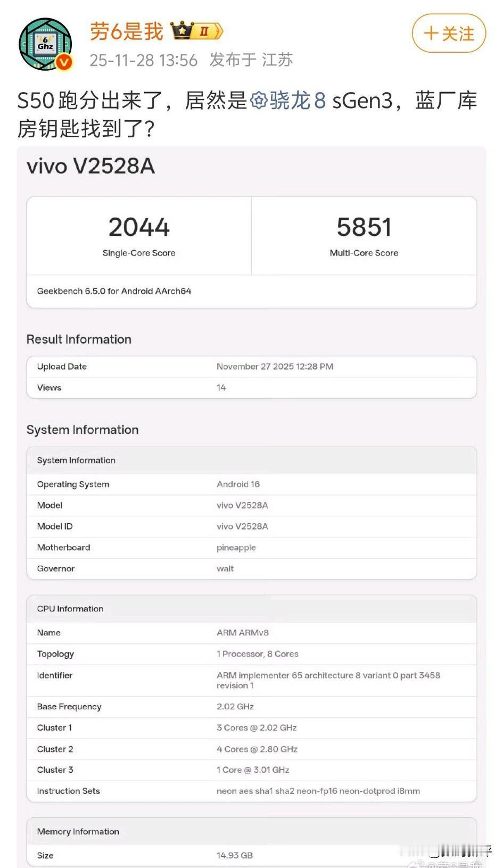Click the Topology row label

[x=55, y=654]
